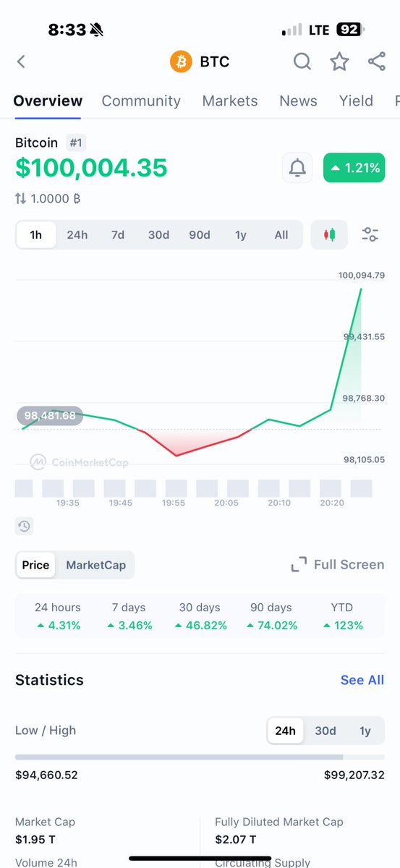Set Low/High period to 24h
Image resolution: width=400 pixels, height=868 pixels.
285,731
